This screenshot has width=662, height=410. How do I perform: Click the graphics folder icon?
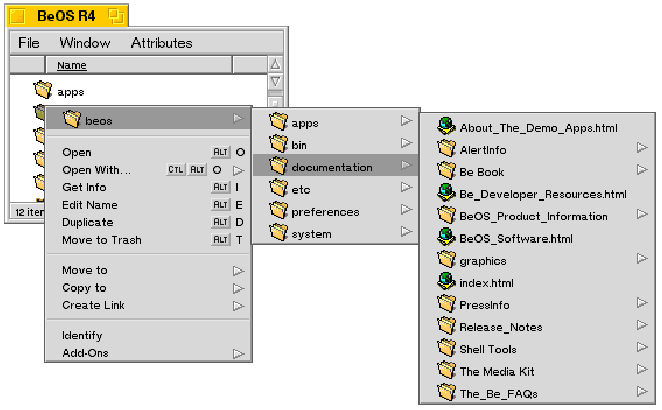pos(446,259)
